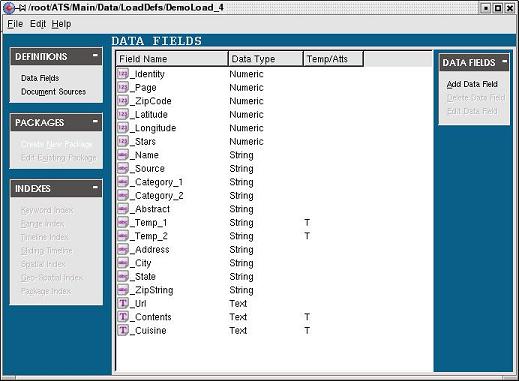Click the String type in the _City row

coord(241,263)
